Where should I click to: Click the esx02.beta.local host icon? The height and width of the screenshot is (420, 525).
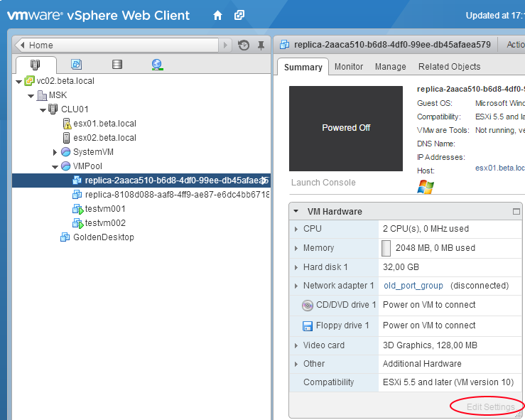66,138
